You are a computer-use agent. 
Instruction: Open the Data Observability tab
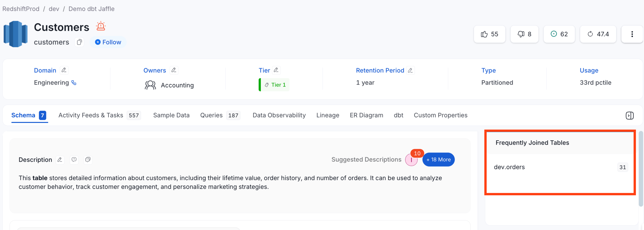279,115
